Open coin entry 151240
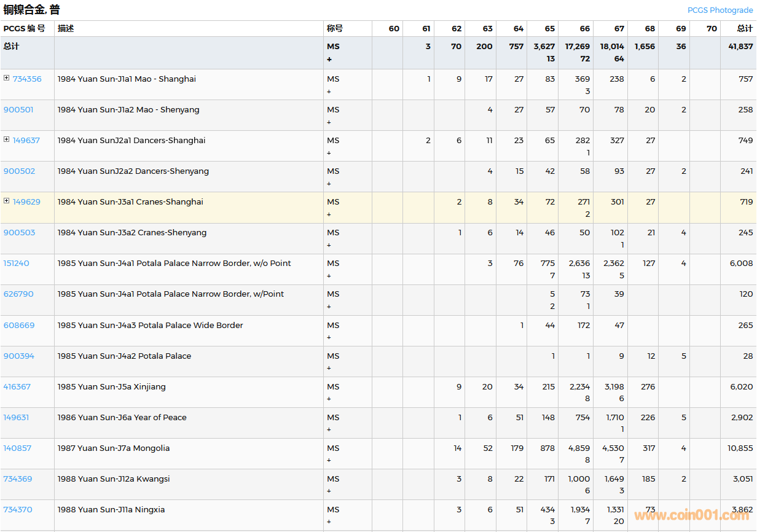The height and width of the screenshot is (532, 757). coord(16,264)
